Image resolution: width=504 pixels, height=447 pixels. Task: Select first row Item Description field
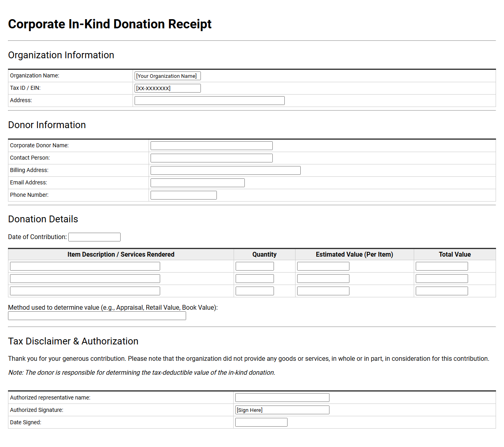[85, 266]
